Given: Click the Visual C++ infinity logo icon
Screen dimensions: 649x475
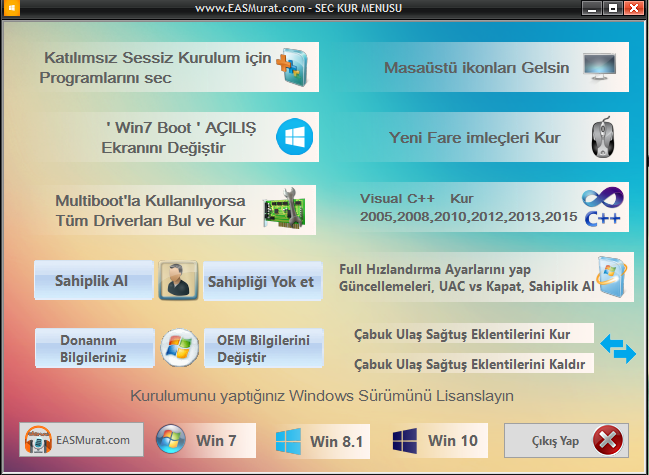Looking at the screenshot, I should point(603,207).
